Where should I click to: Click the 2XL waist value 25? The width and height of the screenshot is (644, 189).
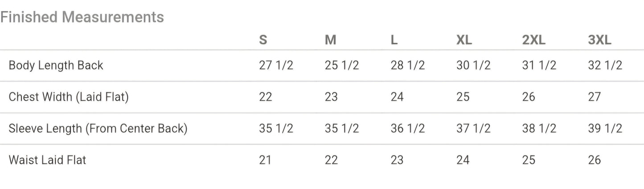pyautogui.click(x=528, y=160)
